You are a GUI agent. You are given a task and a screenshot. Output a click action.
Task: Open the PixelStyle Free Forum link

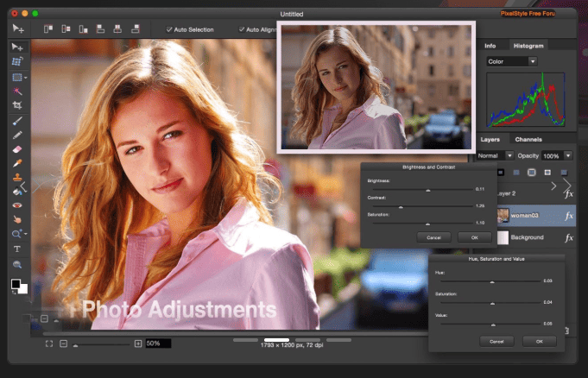click(x=528, y=14)
